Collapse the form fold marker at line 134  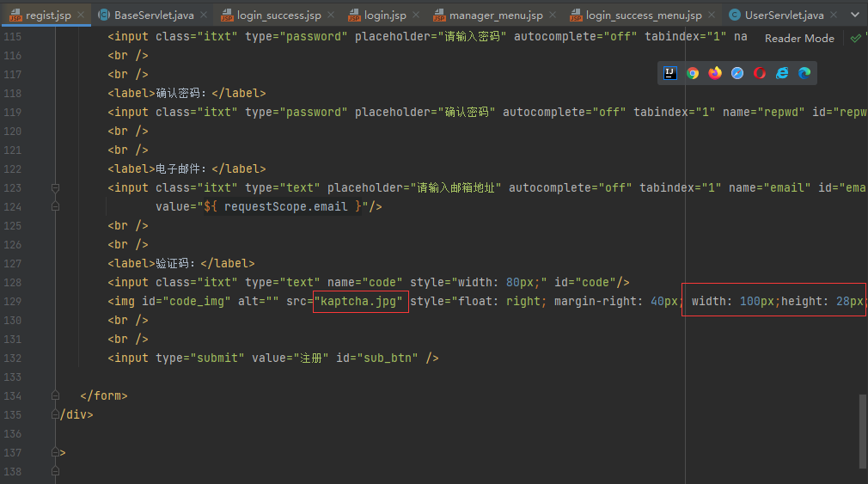pyautogui.click(x=55, y=395)
